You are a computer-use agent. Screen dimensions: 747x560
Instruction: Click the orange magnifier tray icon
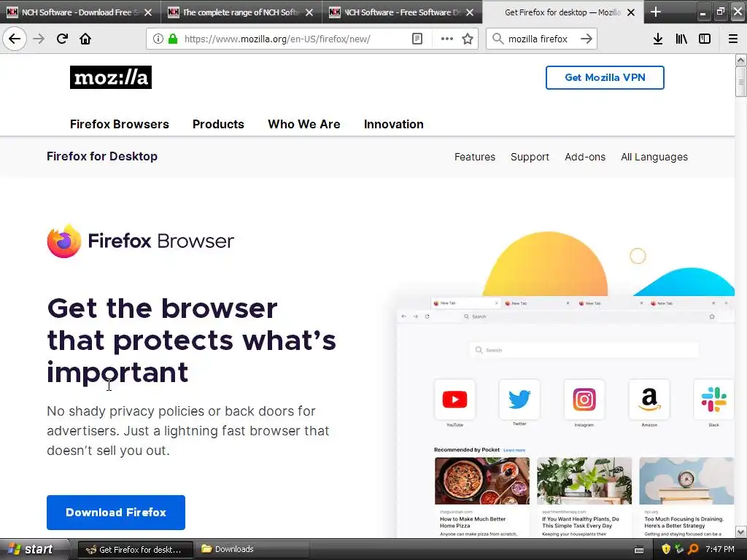click(693, 549)
